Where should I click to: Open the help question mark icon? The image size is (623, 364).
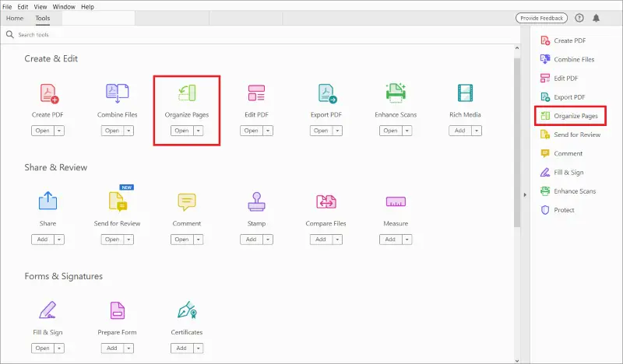tap(579, 18)
